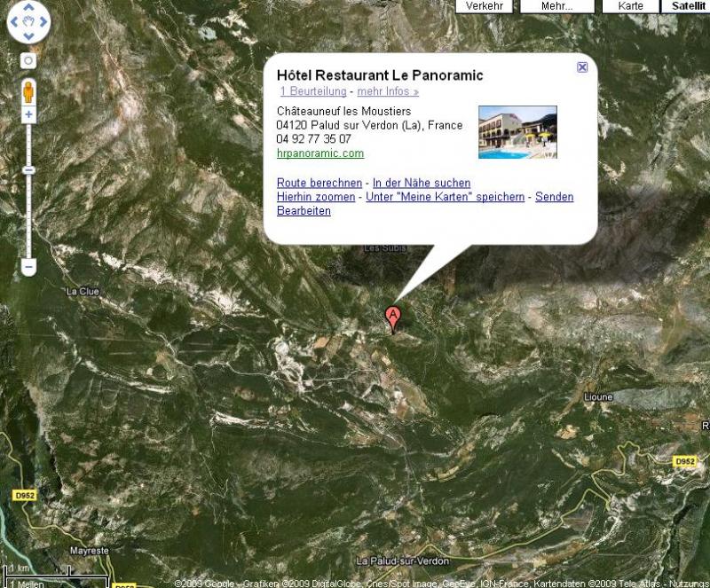The image size is (710, 588).
Task: Open the 1 Beurteilung review link
Action: (313, 91)
